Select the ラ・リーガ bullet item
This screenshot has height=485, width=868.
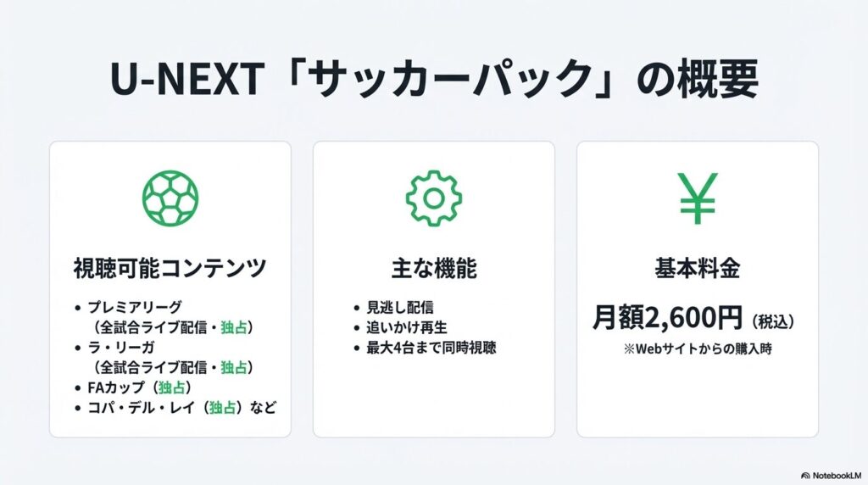tap(129, 348)
